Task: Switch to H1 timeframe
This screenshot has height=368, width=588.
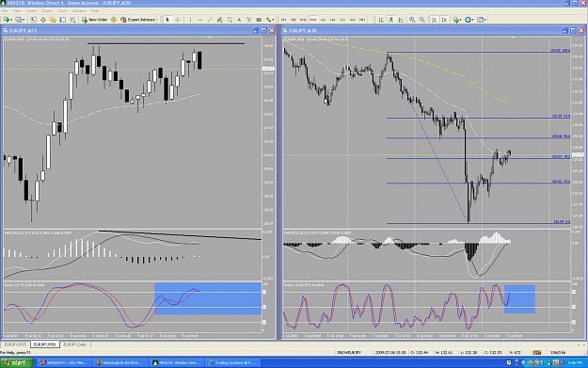Action: tap(323, 20)
